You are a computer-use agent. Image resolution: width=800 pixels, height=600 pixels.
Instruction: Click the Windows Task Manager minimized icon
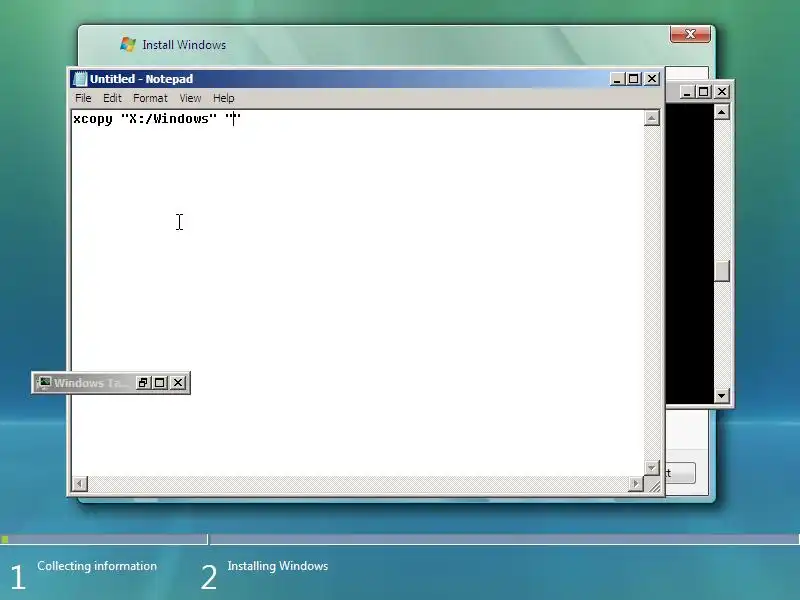click(44, 383)
